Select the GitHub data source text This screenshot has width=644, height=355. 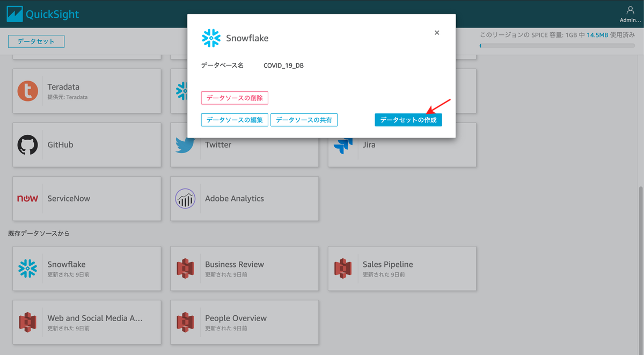click(60, 144)
